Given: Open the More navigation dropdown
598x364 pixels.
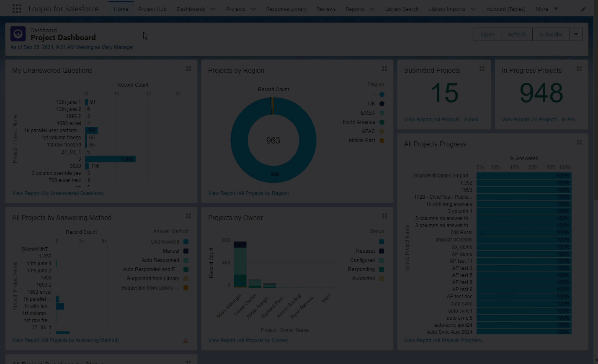Looking at the screenshot, I should pyautogui.click(x=547, y=9).
